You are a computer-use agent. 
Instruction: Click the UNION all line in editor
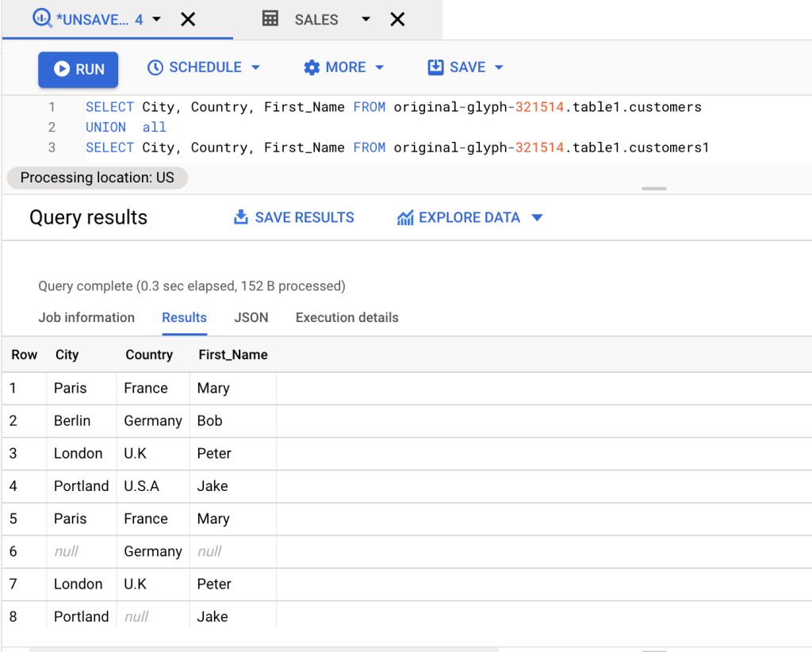[x=126, y=128]
